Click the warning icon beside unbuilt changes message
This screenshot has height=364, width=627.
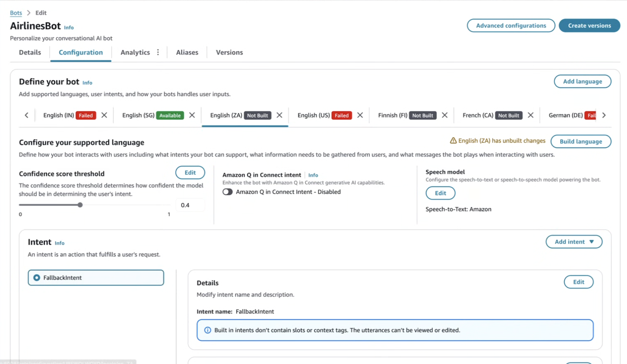pyautogui.click(x=453, y=141)
